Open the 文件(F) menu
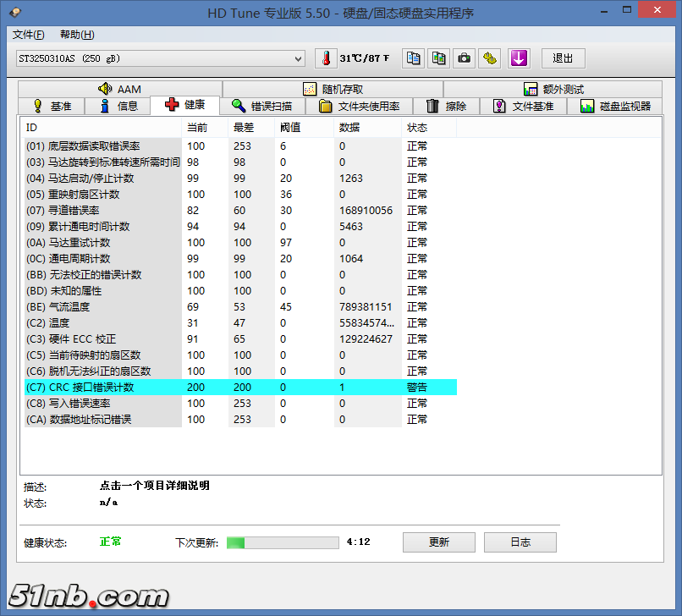This screenshot has height=616, width=682. coord(29,35)
